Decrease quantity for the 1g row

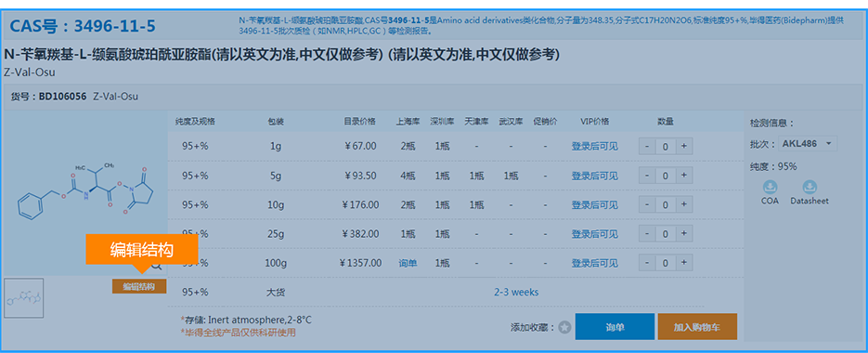(648, 146)
